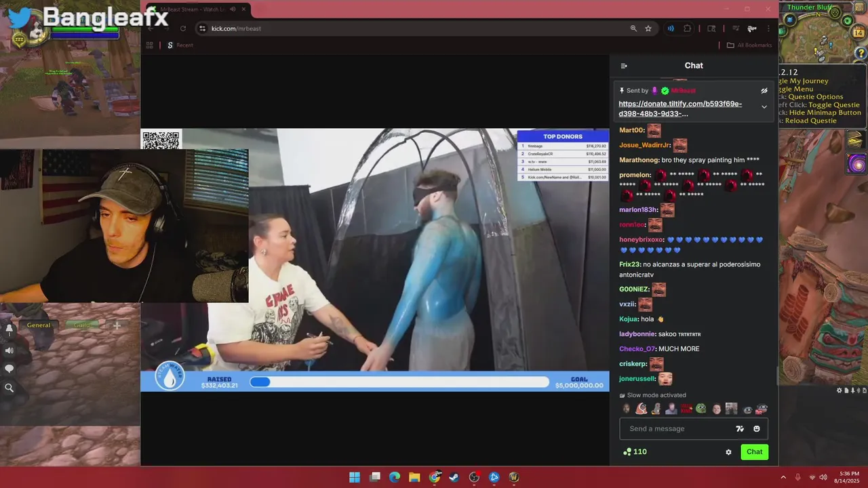Select the smiling face quick emote

click(x=716, y=409)
